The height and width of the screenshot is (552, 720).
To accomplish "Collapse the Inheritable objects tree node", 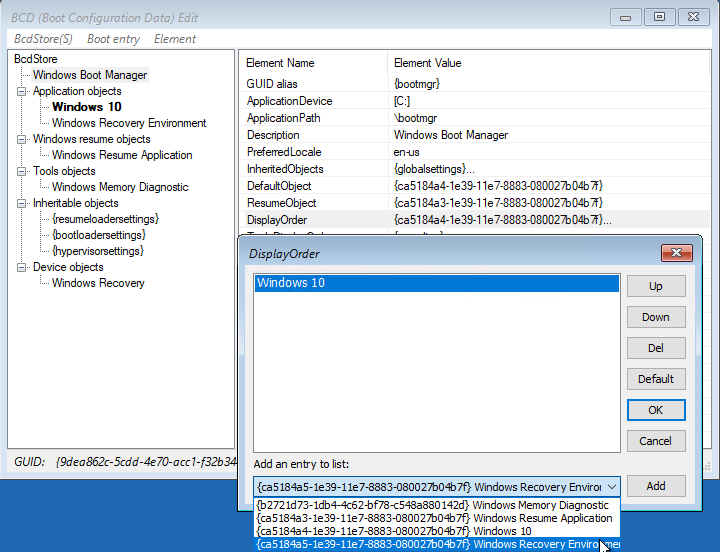I will [21, 203].
